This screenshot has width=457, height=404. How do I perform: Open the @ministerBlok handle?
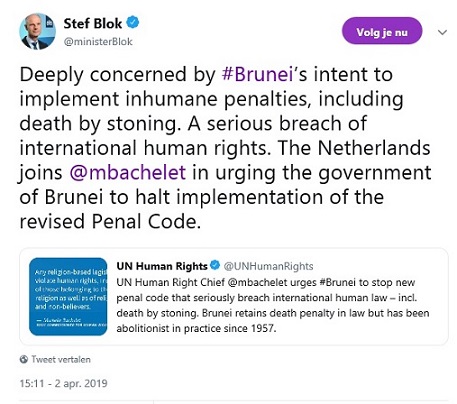[98, 42]
